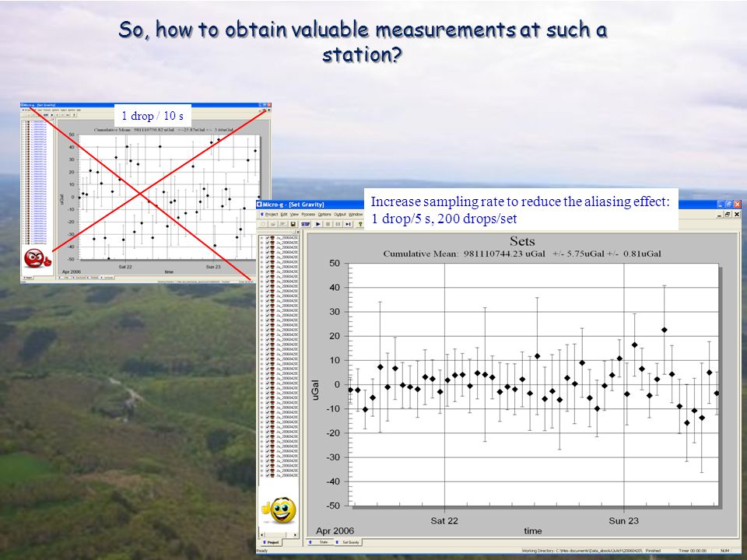Close the project tree pane with its x
Viewport: 747px width, 560px height.
298,232
